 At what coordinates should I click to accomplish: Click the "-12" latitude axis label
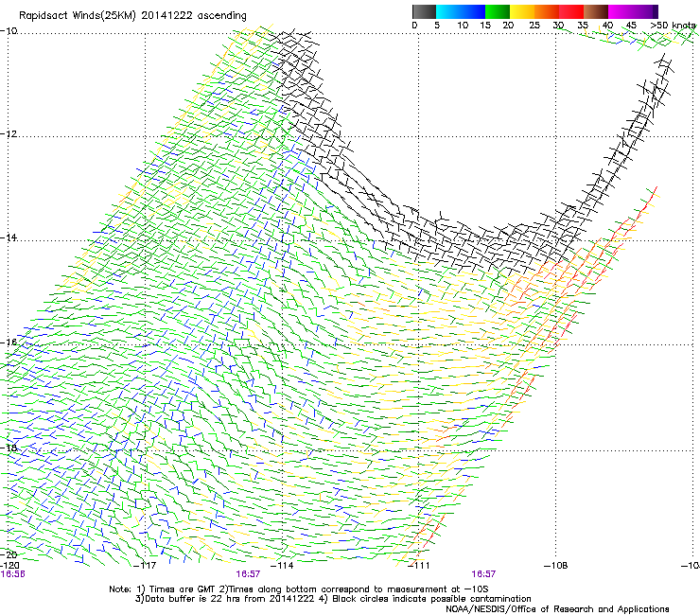pyautogui.click(x=9, y=134)
